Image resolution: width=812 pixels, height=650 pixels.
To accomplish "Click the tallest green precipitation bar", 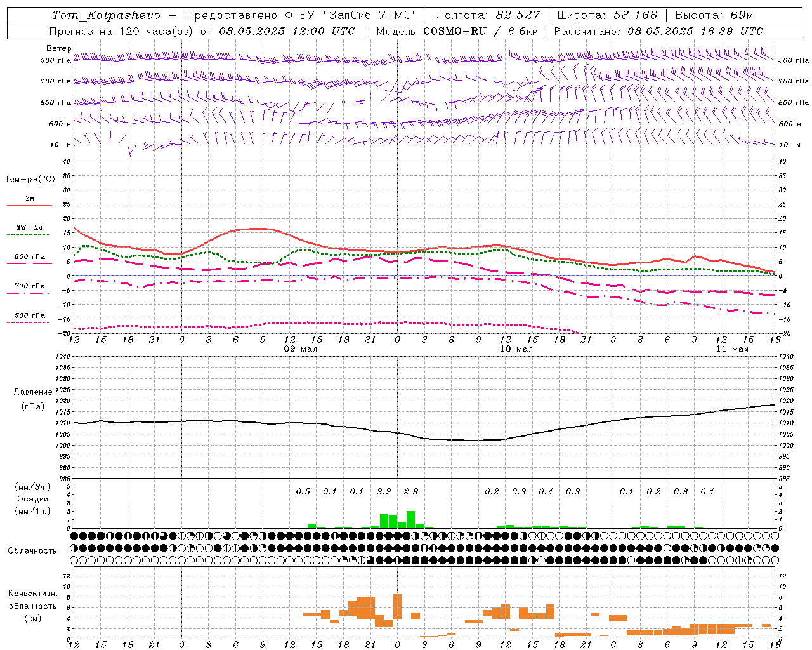I will [410, 519].
